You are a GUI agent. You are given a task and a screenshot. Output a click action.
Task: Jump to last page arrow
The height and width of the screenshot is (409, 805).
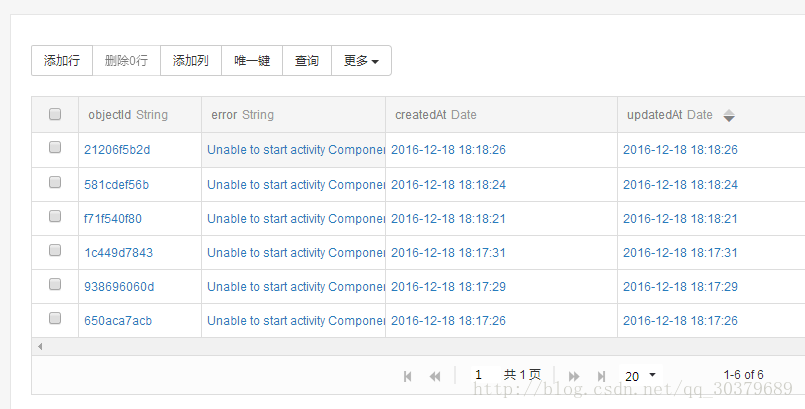pos(601,376)
